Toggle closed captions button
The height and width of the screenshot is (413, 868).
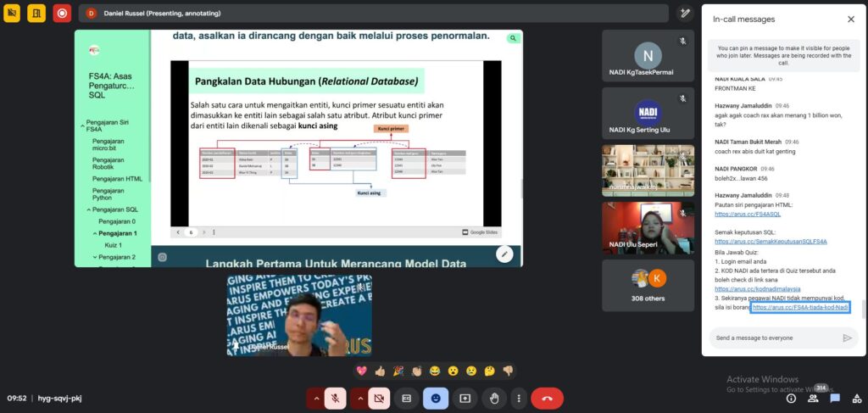[x=407, y=398]
